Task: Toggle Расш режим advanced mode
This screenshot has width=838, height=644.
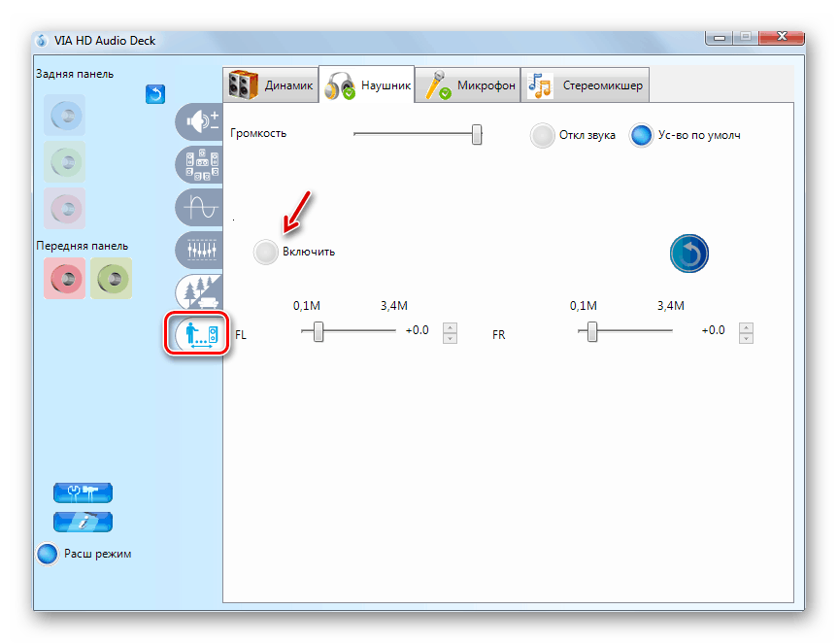Action: point(47,554)
